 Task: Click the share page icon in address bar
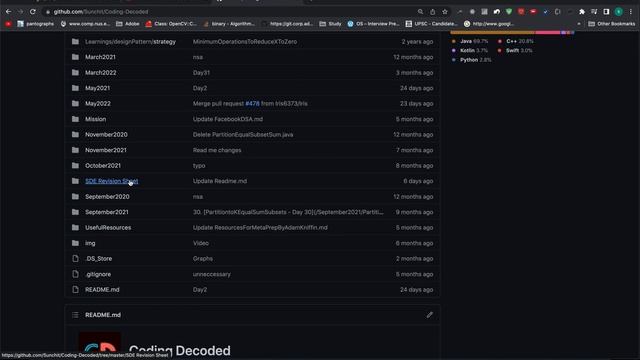[433, 12]
